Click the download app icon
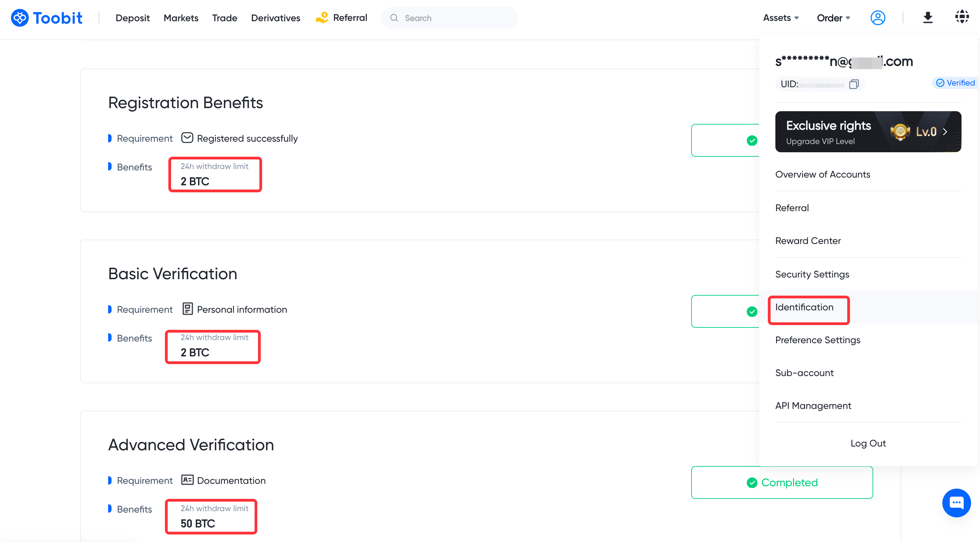The image size is (980, 542). (x=928, y=17)
